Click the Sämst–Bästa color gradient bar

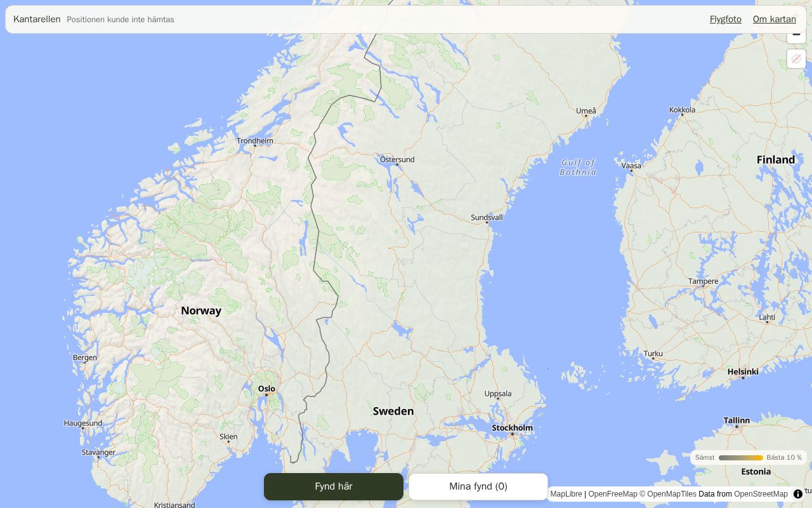(x=740, y=458)
